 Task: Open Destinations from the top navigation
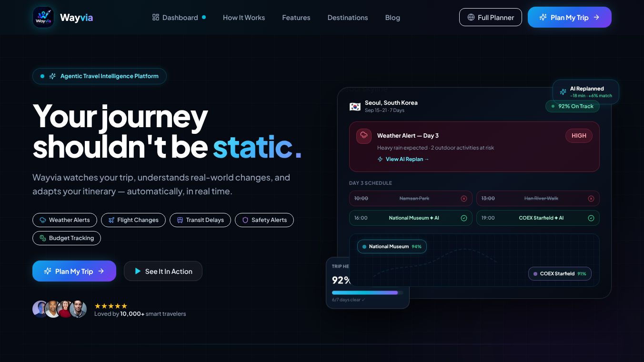[x=348, y=17]
